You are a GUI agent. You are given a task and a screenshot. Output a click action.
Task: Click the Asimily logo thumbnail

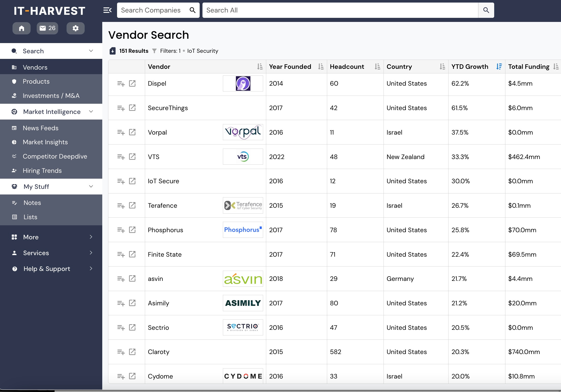point(243,303)
